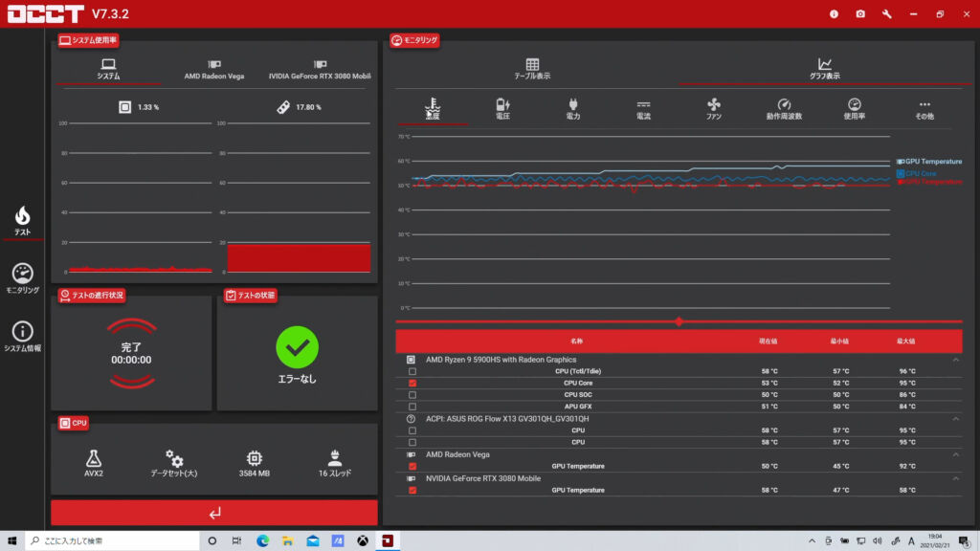
Task: Show the 温度 temperature sensors
Action: (x=433, y=109)
